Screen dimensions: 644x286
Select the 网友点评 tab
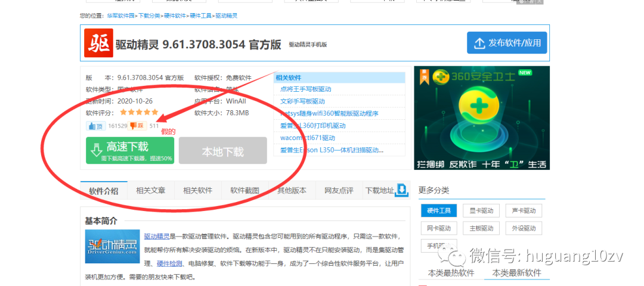[x=339, y=191]
